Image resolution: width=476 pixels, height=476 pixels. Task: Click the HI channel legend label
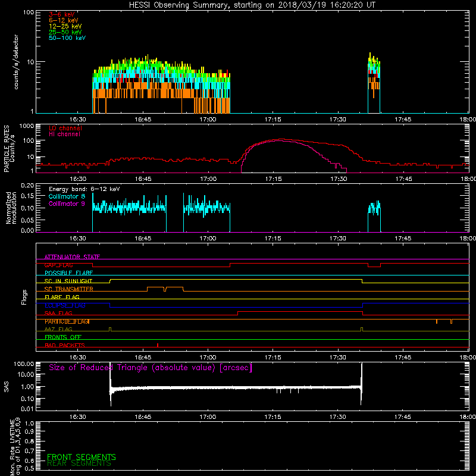pos(64,134)
